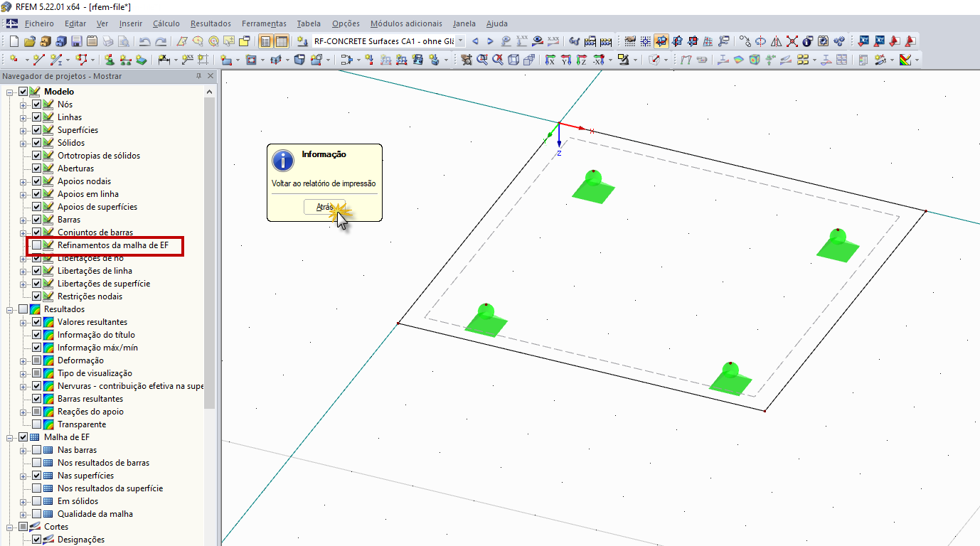Enable the Transparente checkbox
Screen dimensions: 980x546
click(x=37, y=424)
